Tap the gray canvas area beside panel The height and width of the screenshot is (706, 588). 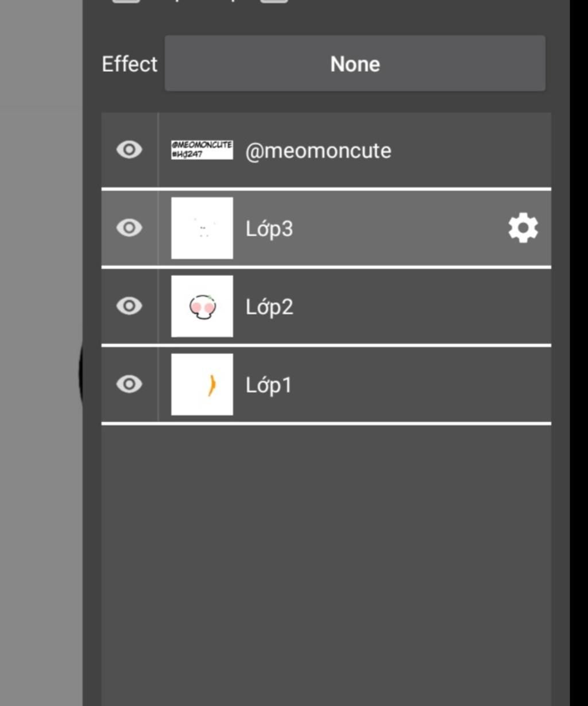click(x=41, y=353)
